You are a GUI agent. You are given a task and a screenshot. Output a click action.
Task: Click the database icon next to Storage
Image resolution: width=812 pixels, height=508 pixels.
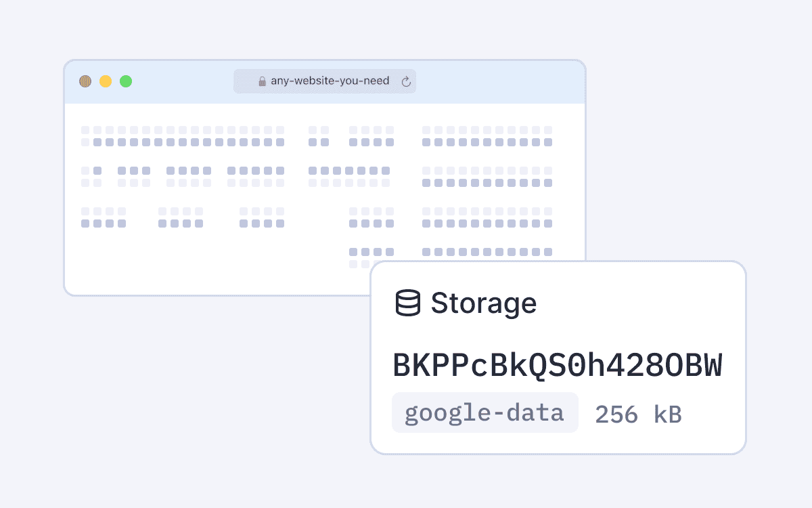407,303
